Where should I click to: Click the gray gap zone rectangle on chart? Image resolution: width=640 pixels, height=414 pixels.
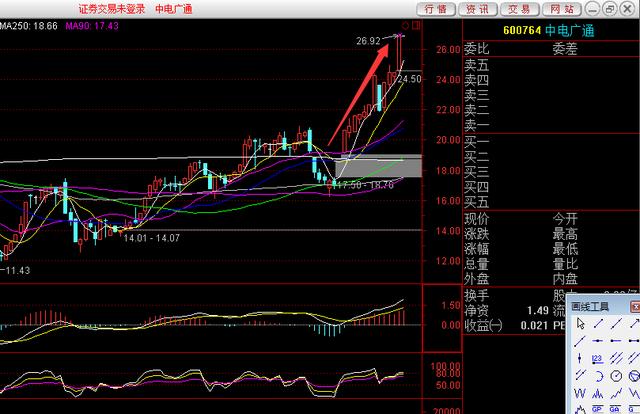point(378,166)
